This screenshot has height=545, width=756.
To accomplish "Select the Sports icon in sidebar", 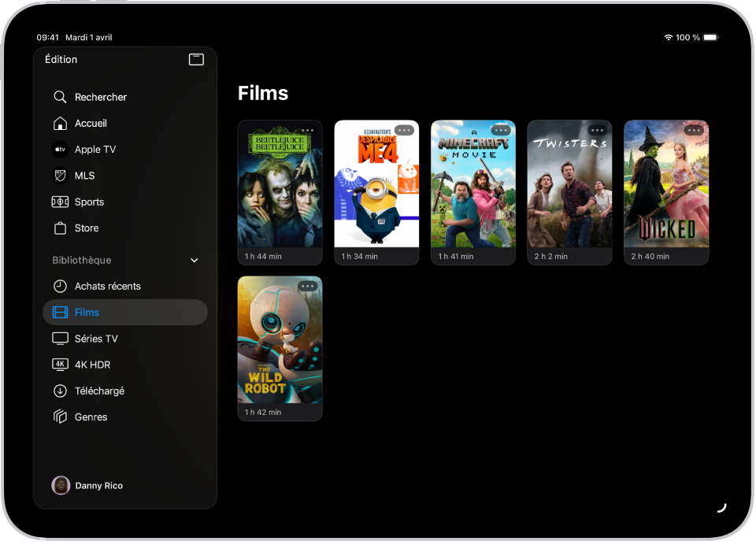I will pyautogui.click(x=60, y=202).
